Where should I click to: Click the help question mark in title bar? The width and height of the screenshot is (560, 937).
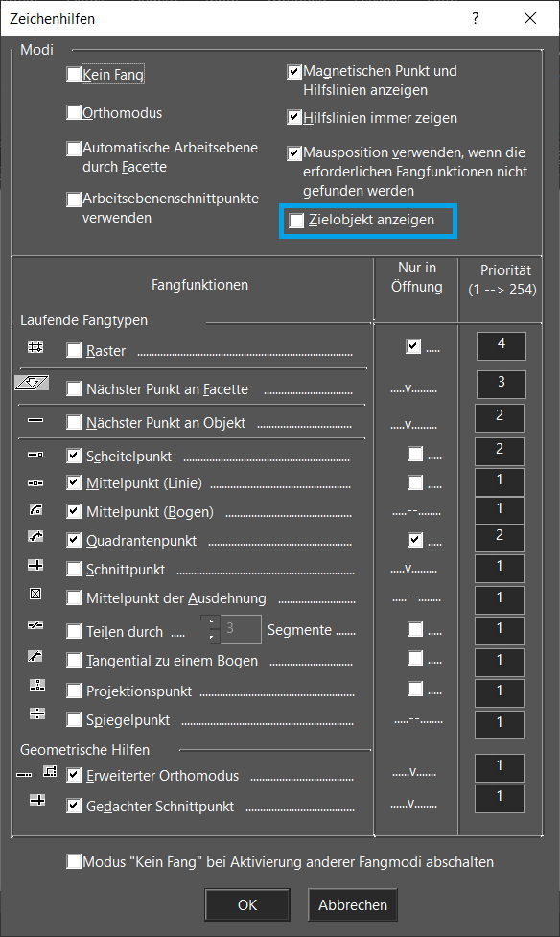pos(475,18)
